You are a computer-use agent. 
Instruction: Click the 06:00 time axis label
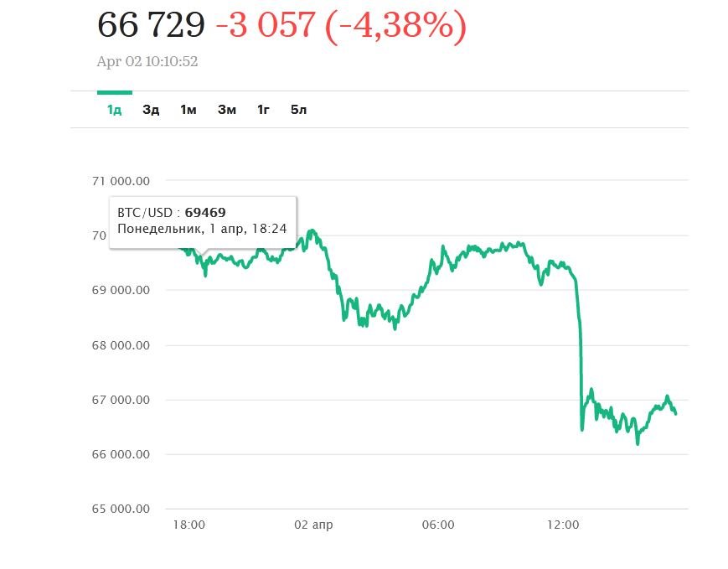click(x=438, y=525)
